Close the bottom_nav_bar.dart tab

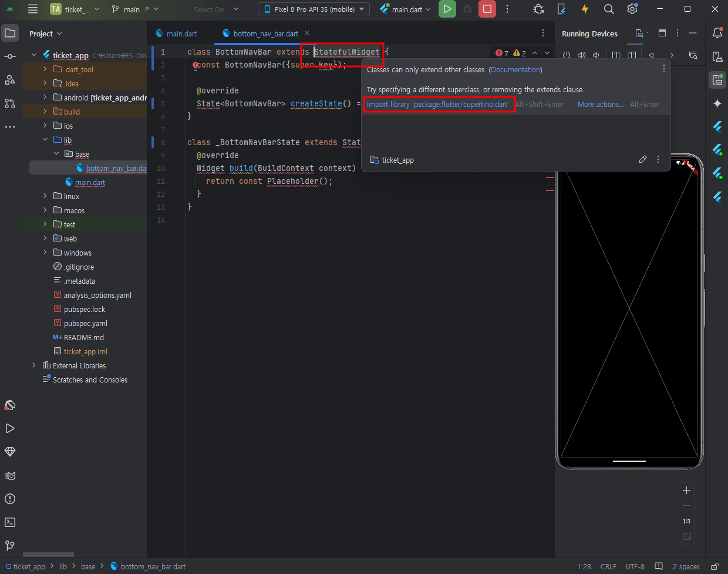point(307,33)
